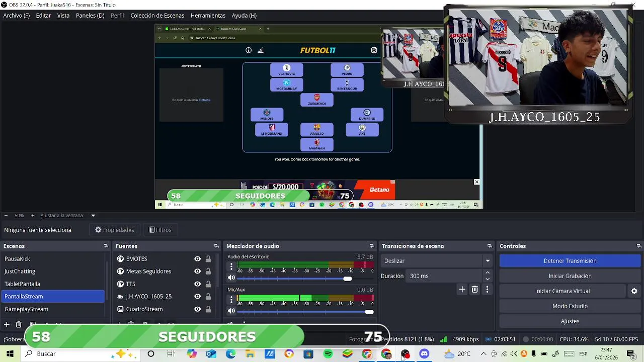
Task: Delete selected scene with trash icon
Action: click(19, 325)
